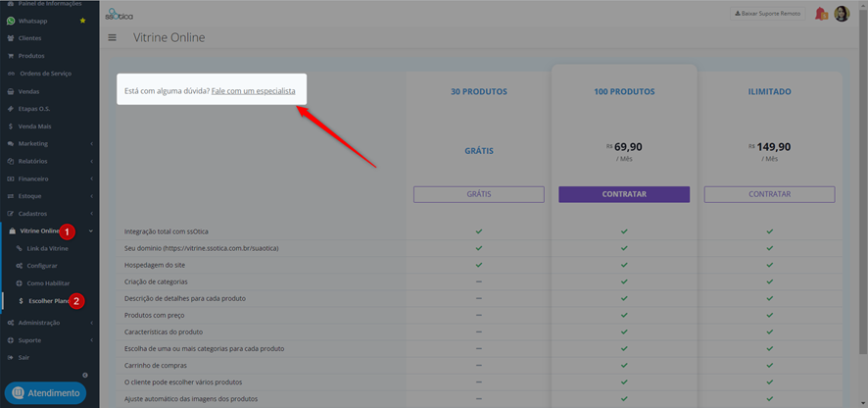This screenshot has height=408, width=868.
Task: Click the small gear under the sidebar
Action: pos(84,376)
